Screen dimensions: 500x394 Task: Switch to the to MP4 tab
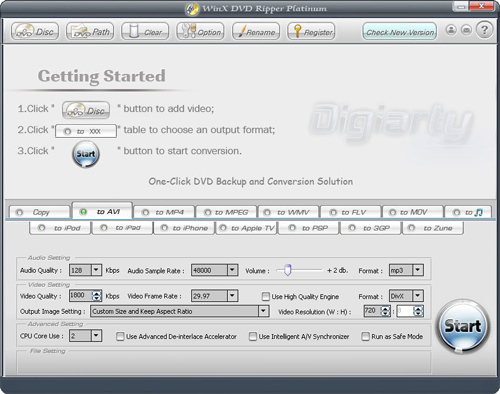pos(164,212)
